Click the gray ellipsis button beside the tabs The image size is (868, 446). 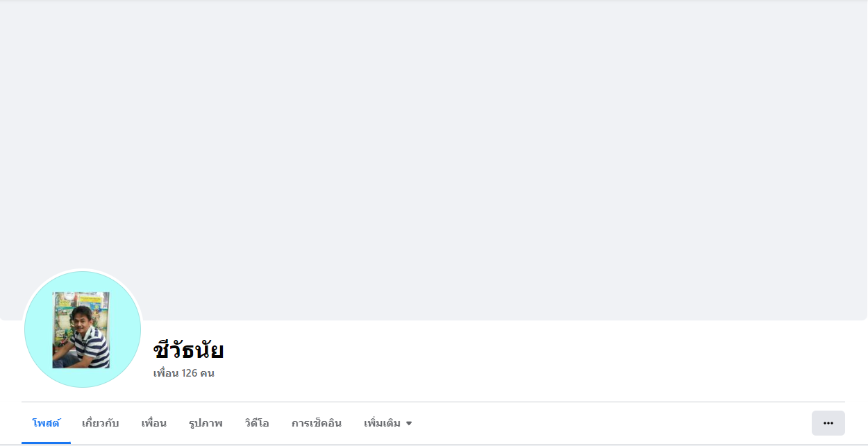828,423
